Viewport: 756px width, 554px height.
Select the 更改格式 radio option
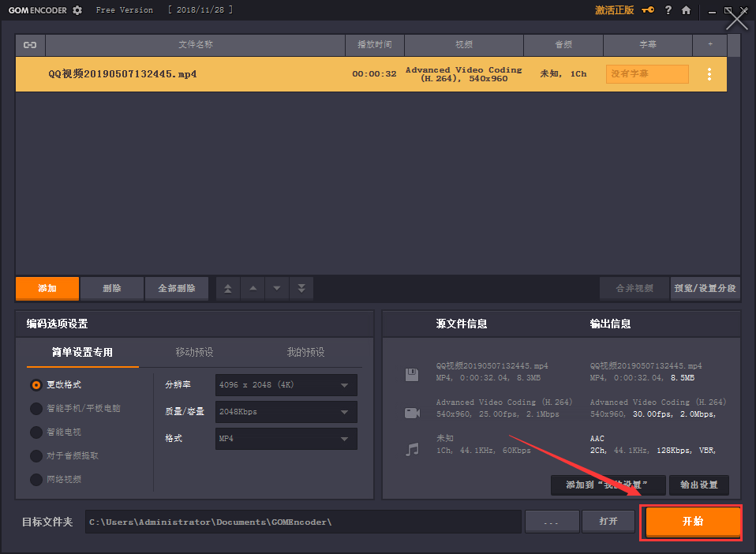pyautogui.click(x=36, y=385)
